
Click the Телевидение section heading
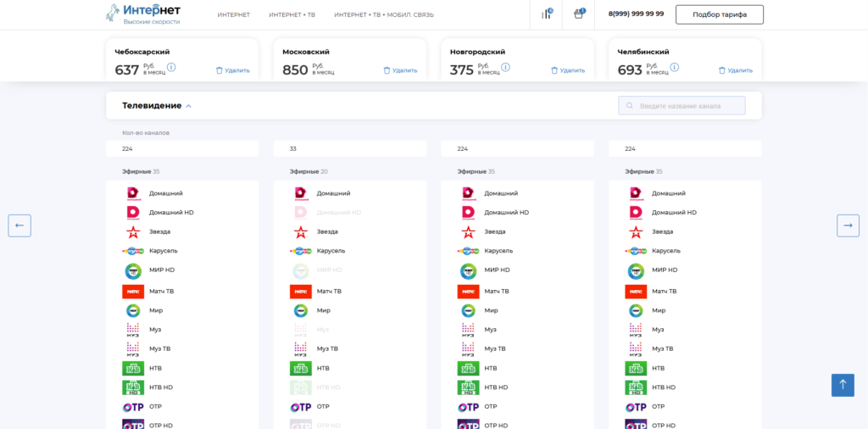[x=152, y=106]
